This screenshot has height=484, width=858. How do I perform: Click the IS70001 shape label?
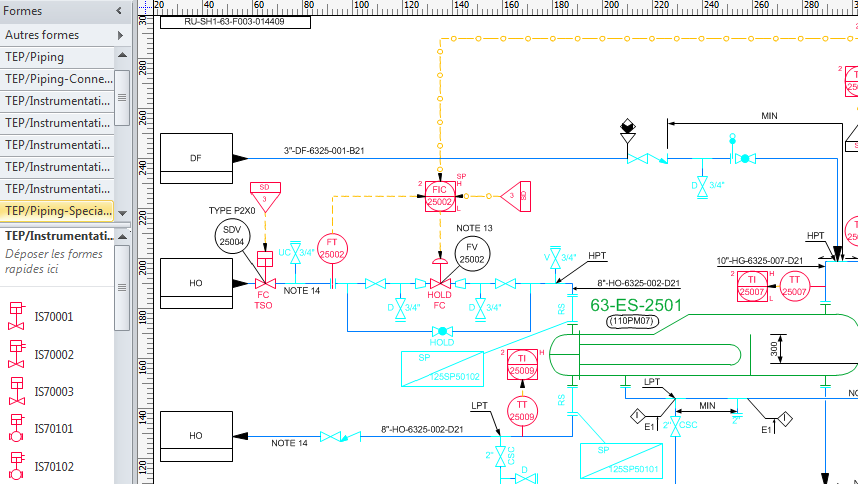click(x=54, y=317)
